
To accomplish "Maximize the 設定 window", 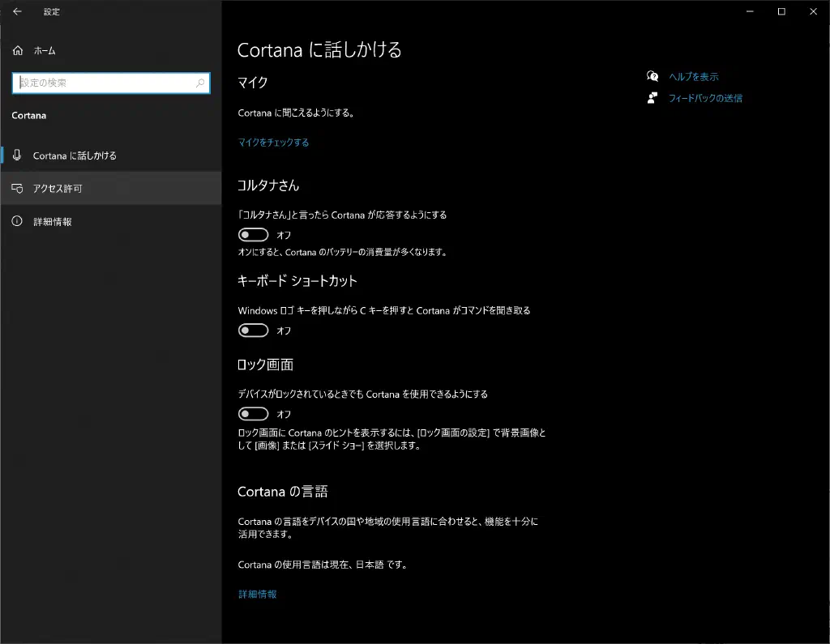I will coord(781,11).
